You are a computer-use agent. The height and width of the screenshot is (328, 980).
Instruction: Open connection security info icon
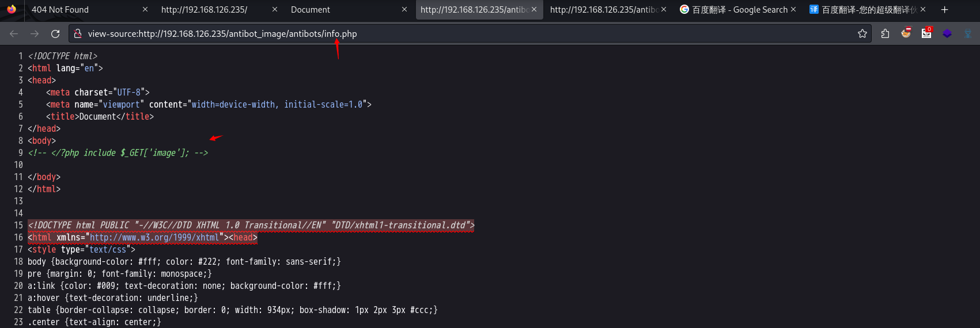pos(78,34)
